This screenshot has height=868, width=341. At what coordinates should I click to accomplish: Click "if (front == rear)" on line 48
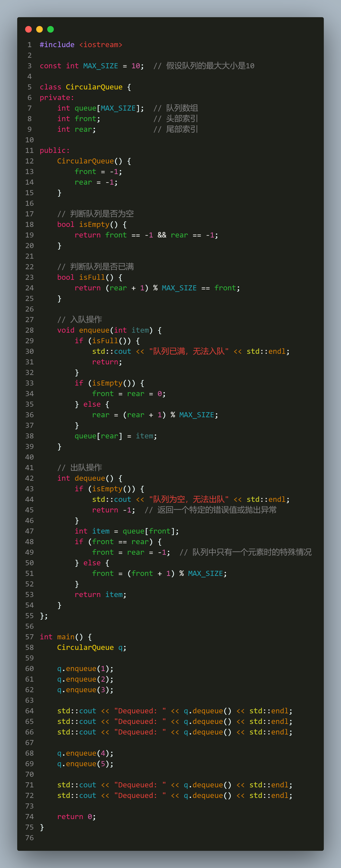[x=114, y=542]
